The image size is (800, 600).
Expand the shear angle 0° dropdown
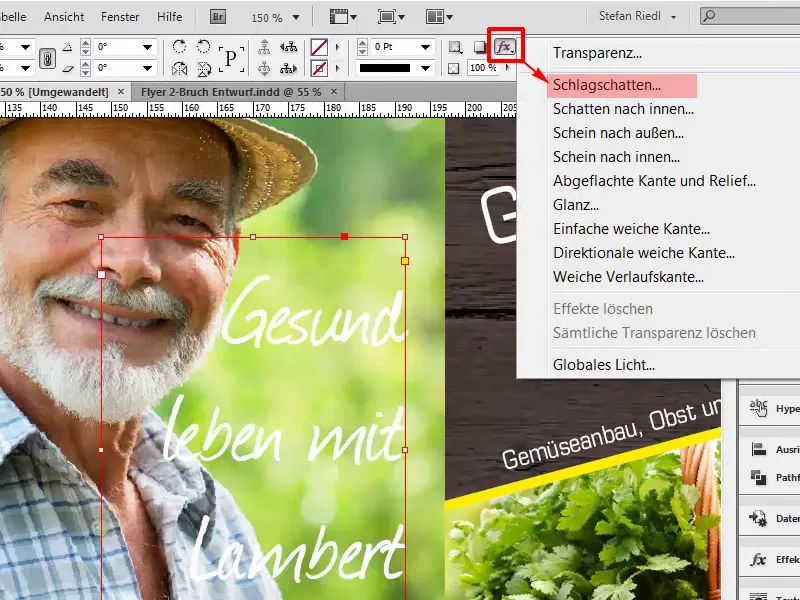coord(147,68)
